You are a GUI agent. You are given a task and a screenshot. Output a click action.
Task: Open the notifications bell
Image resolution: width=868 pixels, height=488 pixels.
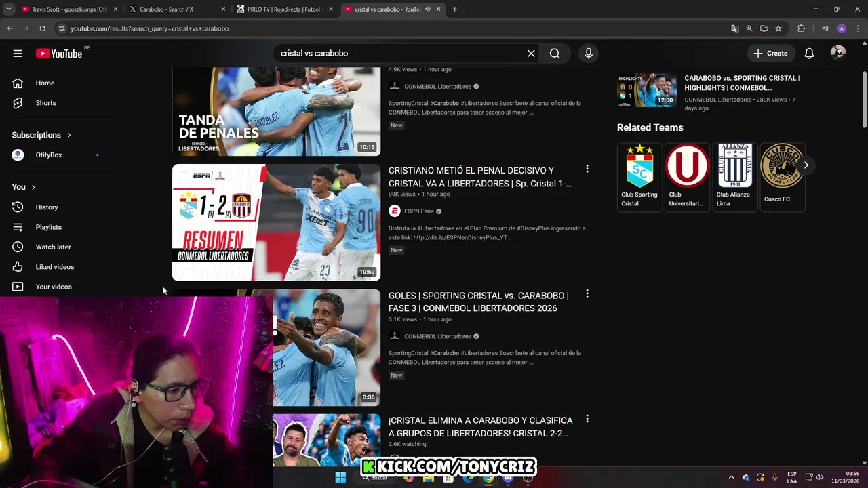coord(809,54)
